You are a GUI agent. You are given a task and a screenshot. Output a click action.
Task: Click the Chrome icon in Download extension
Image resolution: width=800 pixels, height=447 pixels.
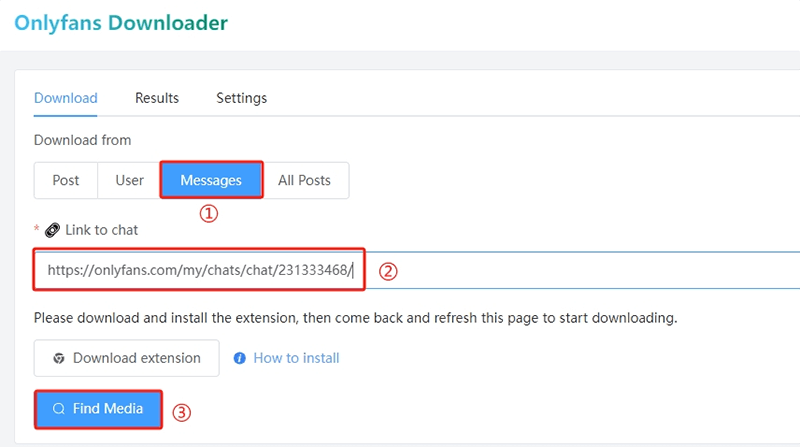click(59, 358)
